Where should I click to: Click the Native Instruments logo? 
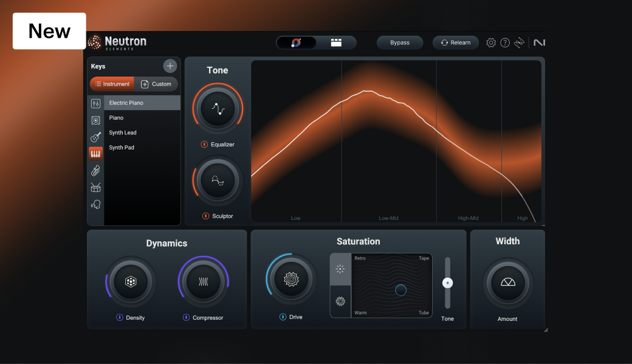coord(539,43)
